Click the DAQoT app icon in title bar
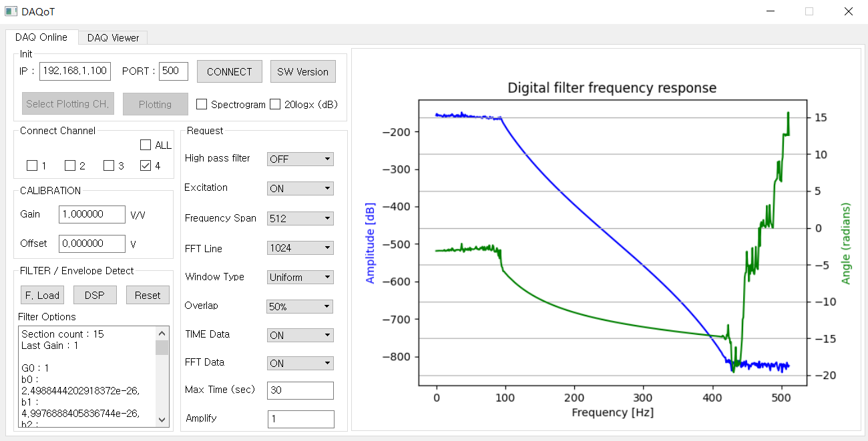Screen dimensions: 868x441 10,11
